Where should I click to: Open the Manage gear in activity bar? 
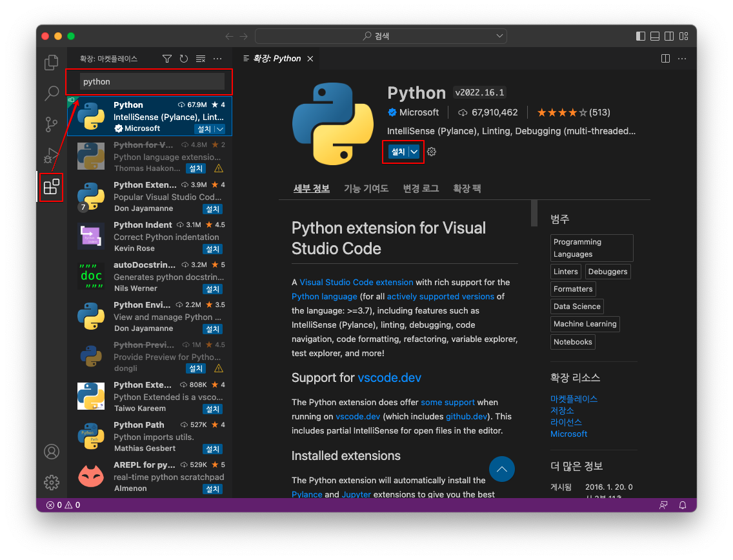coord(52,482)
